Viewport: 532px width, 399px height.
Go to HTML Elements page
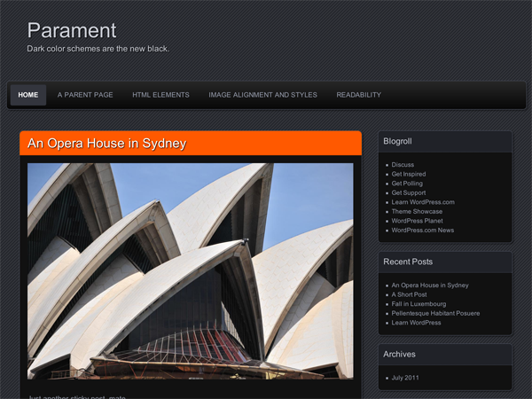pos(160,95)
